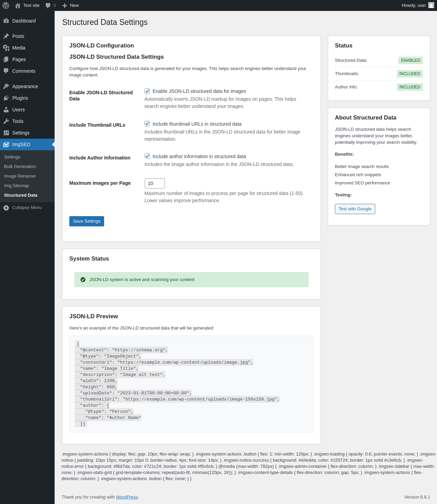This screenshot has height=504, width=437.
Task: Click "Enhanced rich snippets" text
Action: (358, 175)
